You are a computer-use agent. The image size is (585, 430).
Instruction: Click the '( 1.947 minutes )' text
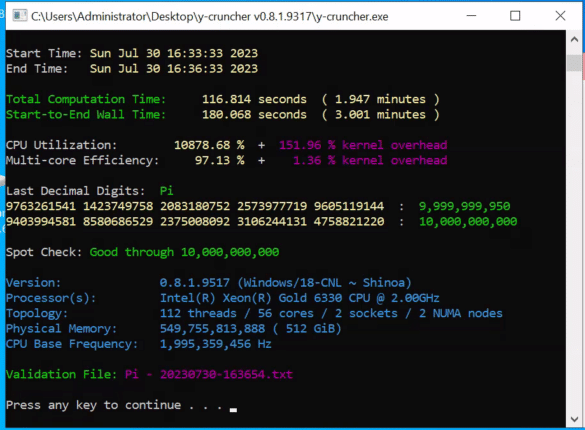coord(381,99)
